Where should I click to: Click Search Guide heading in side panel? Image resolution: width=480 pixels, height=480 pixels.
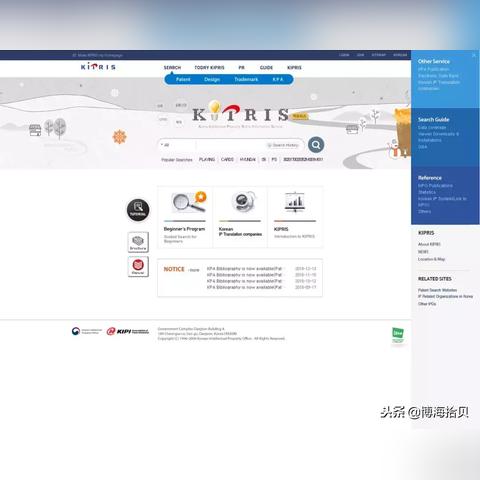click(433, 119)
